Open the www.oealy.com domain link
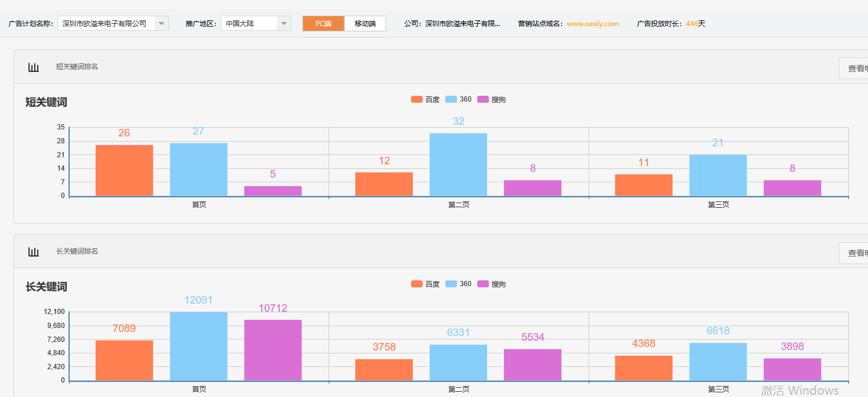The width and height of the screenshot is (868, 397). pos(592,24)
